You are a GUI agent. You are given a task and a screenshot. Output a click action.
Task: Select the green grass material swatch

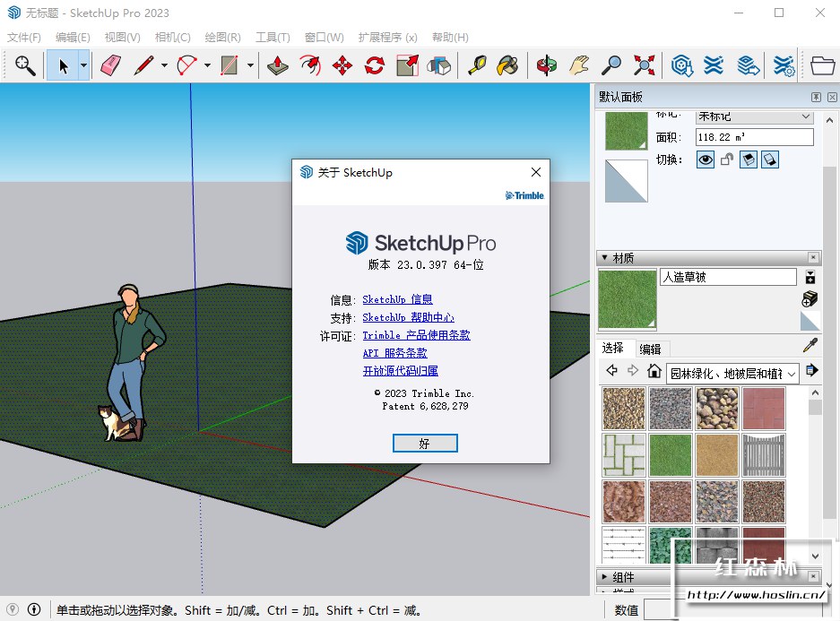pyautogui.click(x=670, y=455)
